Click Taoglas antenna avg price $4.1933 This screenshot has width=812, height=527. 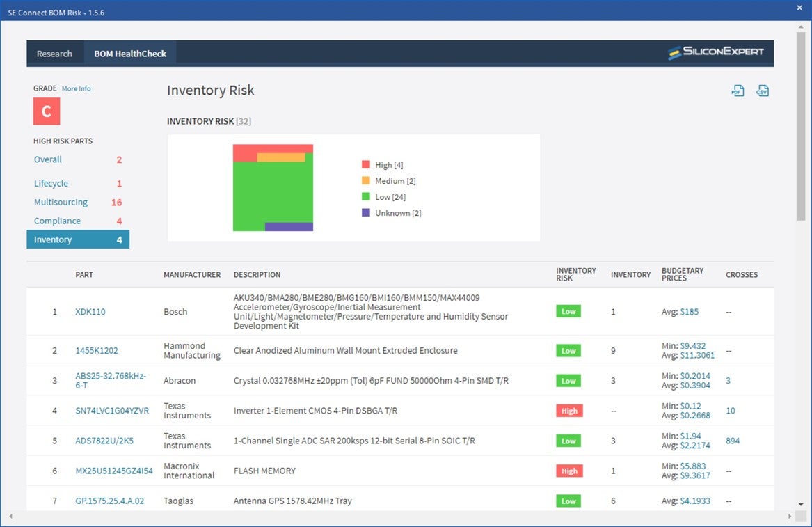click(x=695, y=501)
